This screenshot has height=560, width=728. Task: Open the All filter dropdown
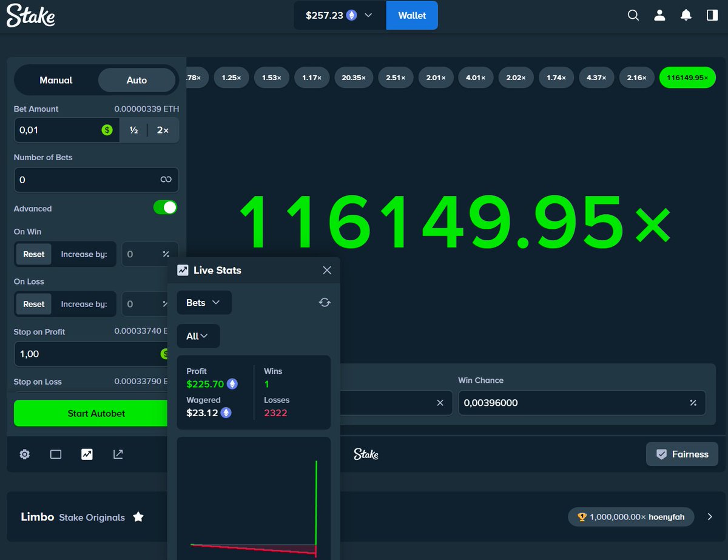[198, 336]
